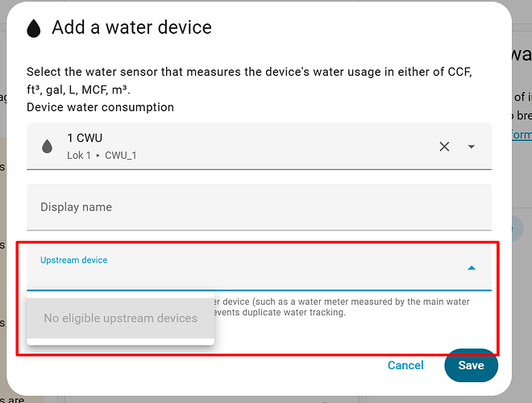Click the water drop icon beside 1 CWU
532x403 pixels.
pos(47,147)
